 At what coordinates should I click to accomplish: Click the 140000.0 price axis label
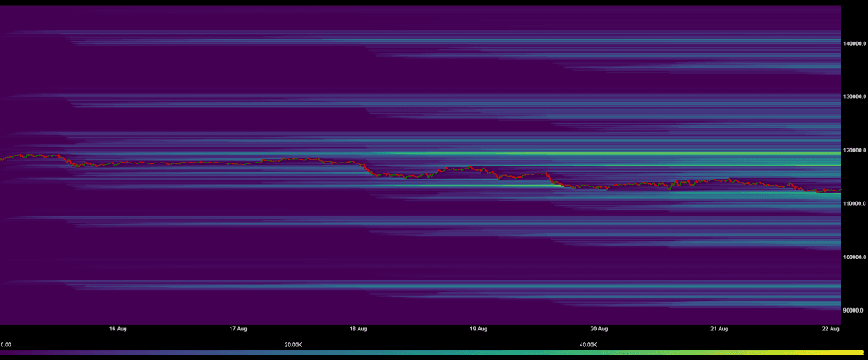coord(854,43)
